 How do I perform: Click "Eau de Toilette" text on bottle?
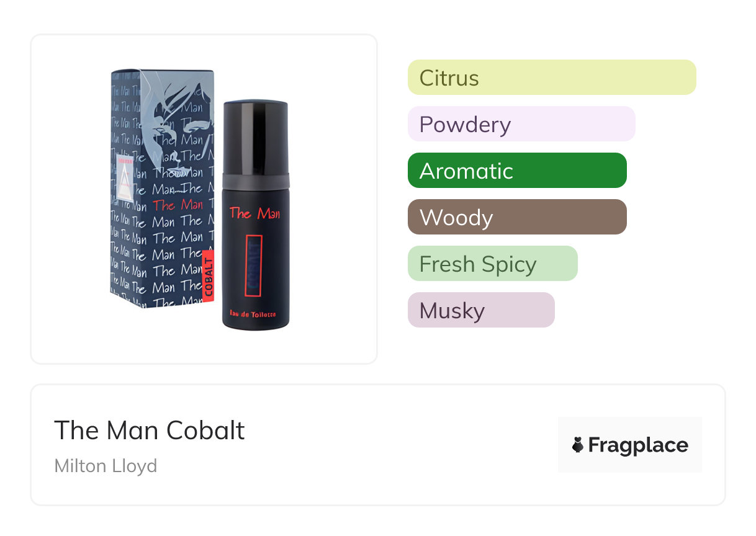255,315
